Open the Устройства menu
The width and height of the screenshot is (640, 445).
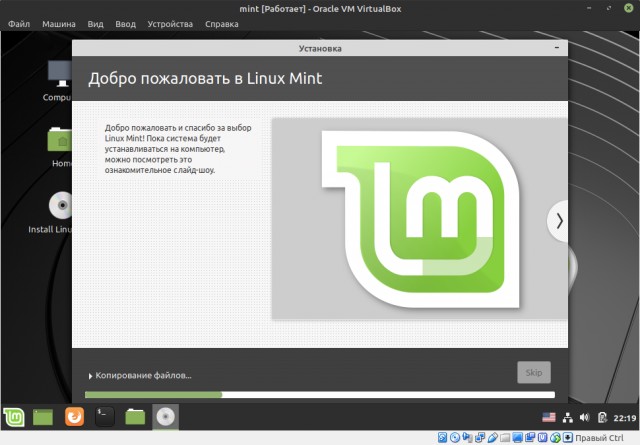170,24
